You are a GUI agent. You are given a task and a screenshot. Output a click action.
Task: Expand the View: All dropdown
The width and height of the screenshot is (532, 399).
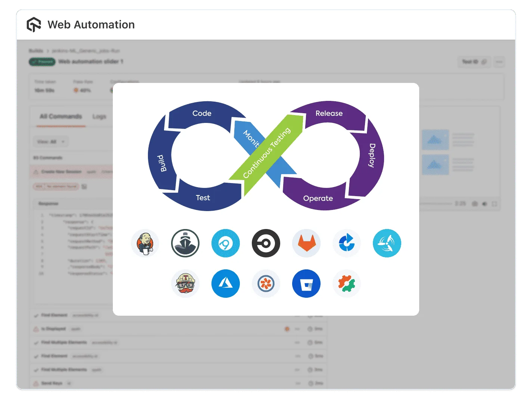coord(51,142)
